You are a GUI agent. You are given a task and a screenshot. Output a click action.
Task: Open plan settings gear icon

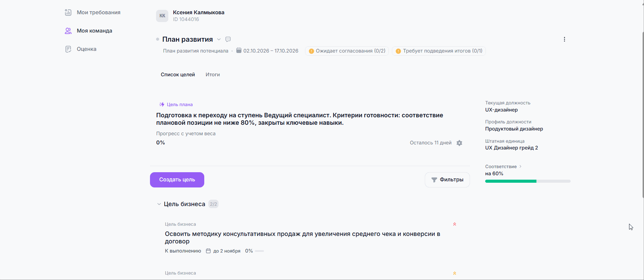459,143
